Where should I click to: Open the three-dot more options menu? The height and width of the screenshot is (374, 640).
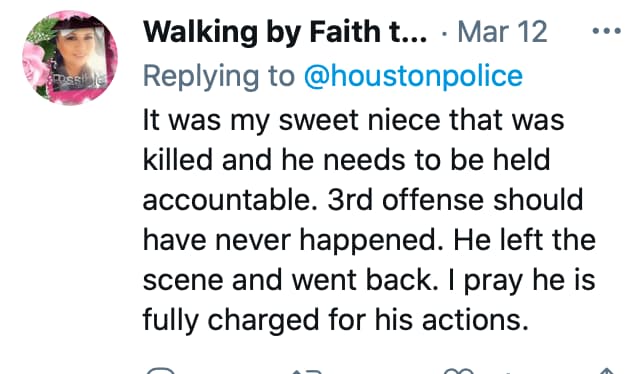[607, 31]
